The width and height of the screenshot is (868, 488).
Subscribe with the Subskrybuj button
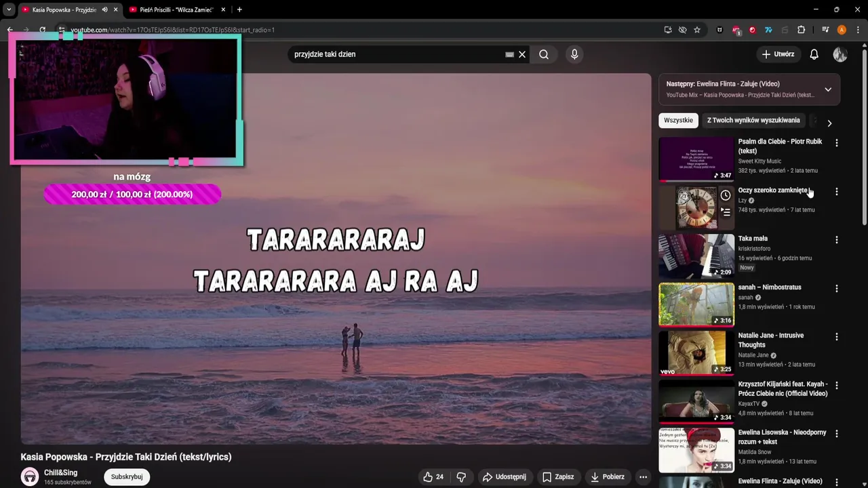pyautogui.click(x=127, y=476)
